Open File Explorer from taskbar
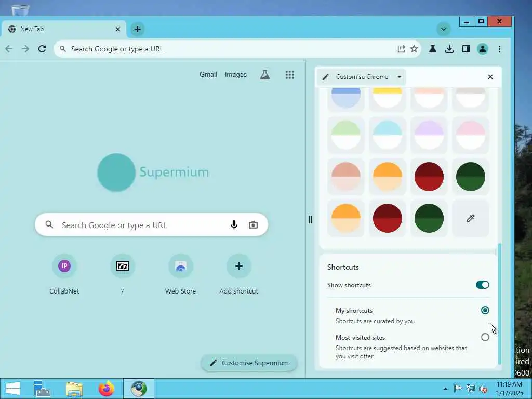The width and height of the screenshot is (532, 399). click(74, 389)
